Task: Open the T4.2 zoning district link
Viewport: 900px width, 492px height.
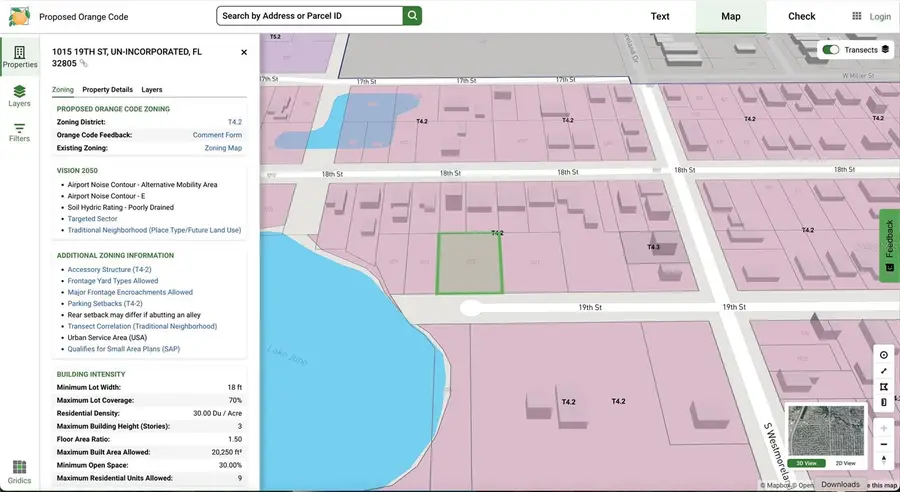Action: pos(235,122)
